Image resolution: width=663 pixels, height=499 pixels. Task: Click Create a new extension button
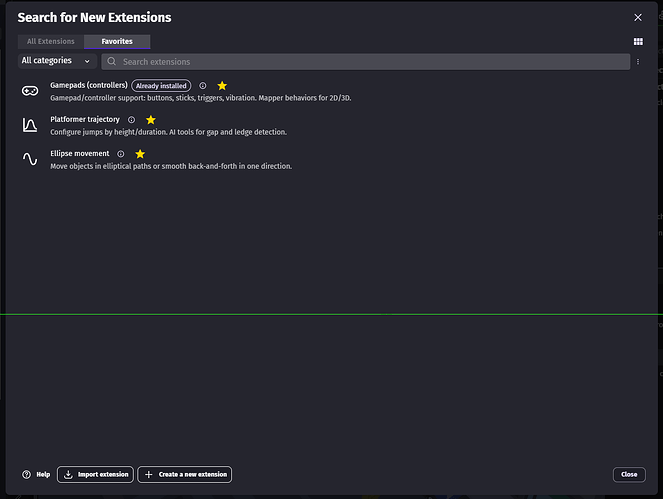pyautogui.click(x=185, y=474)
